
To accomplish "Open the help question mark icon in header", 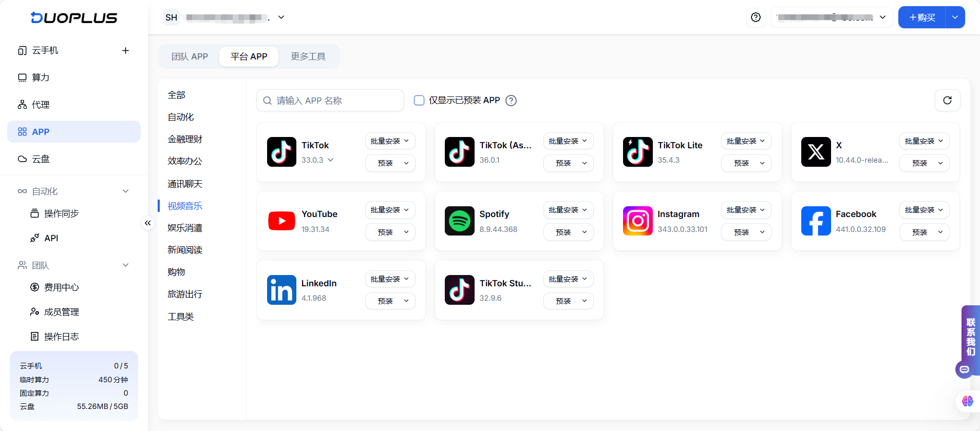I will (756, 17).
